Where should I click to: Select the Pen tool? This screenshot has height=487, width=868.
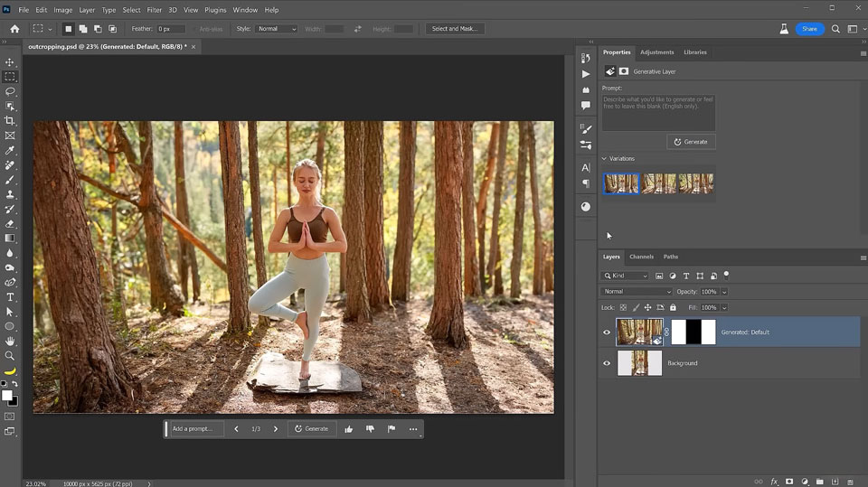[9, 282]
